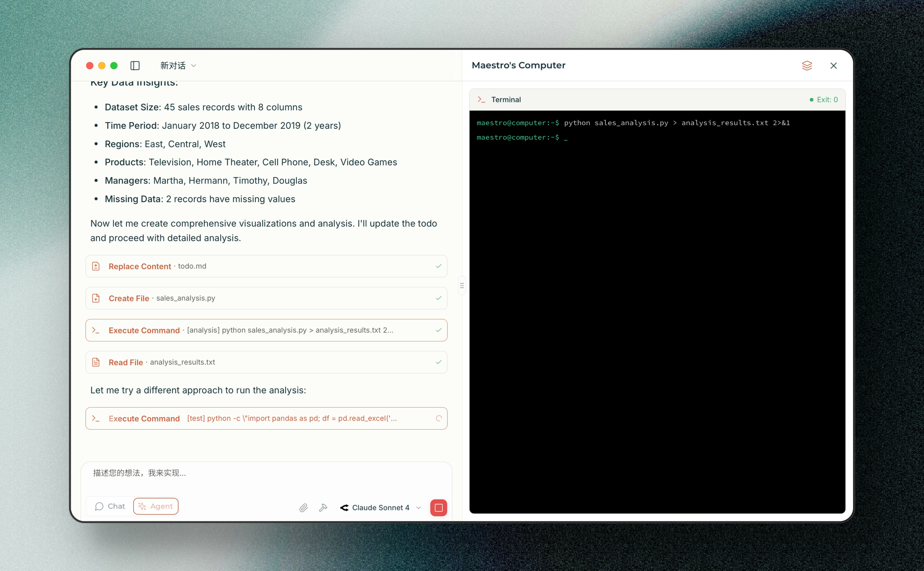Viewport: 924px width, 571px height.
Task: Click the checkmark on todo.md row
Action: click(x=438, y=266)
